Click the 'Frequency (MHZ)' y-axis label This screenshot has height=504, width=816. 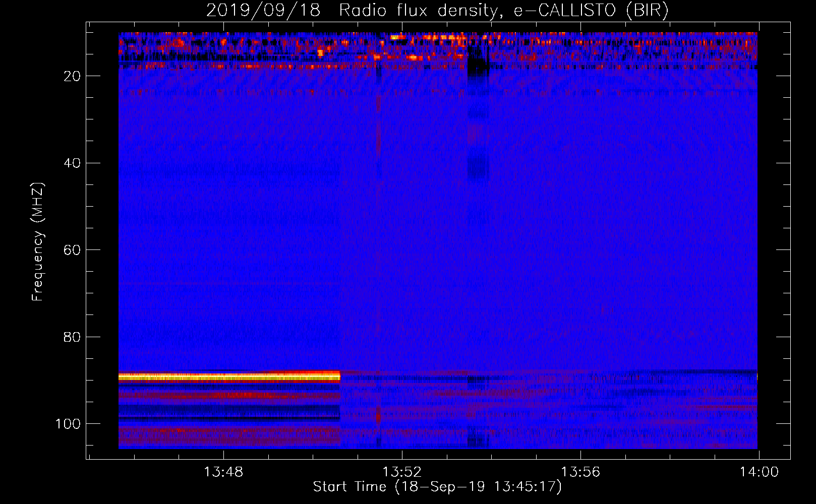38,241
